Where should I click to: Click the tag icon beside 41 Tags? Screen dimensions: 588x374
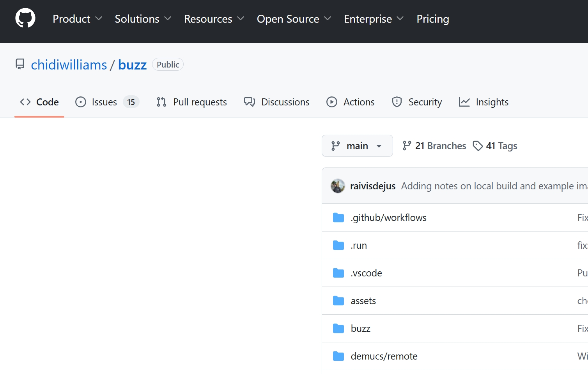coord(478,146)
